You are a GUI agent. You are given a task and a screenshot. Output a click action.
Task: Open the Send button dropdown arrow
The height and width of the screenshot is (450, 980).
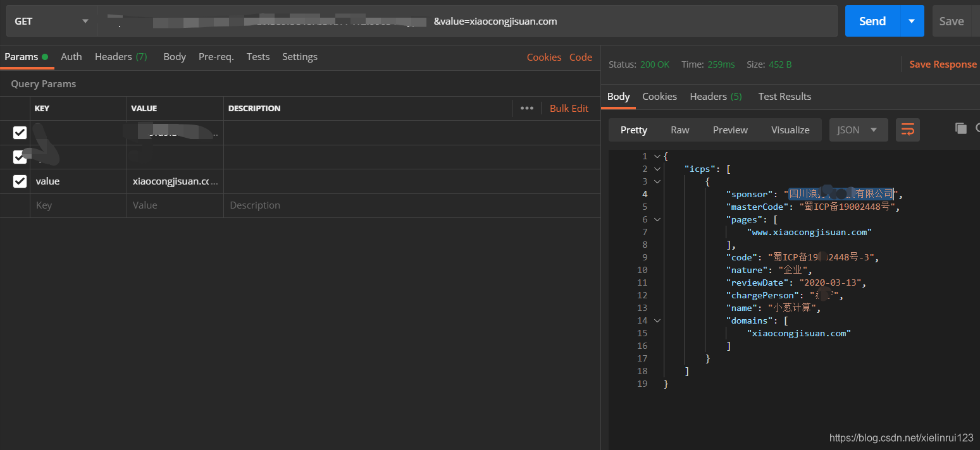(x=912, y=21)
